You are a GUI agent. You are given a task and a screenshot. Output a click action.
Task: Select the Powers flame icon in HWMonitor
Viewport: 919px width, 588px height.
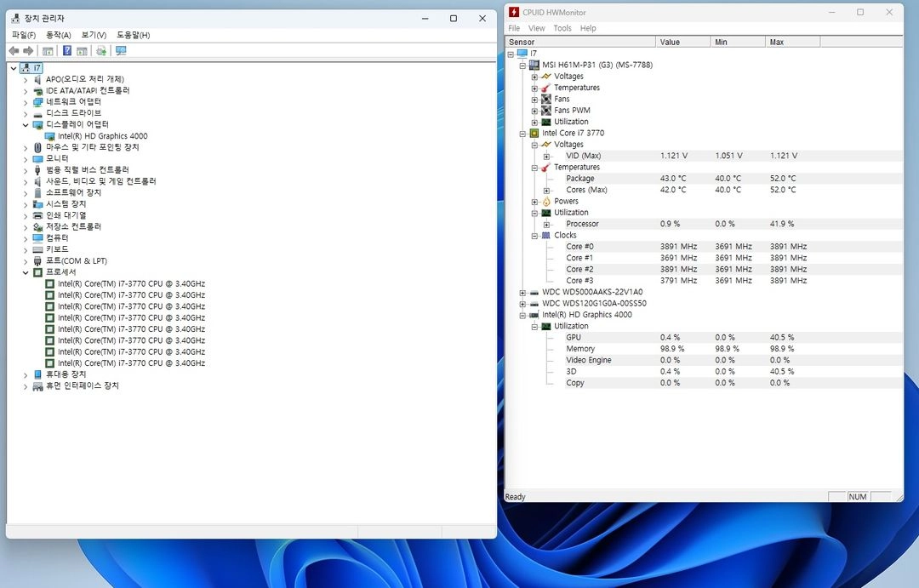point(546,202)
